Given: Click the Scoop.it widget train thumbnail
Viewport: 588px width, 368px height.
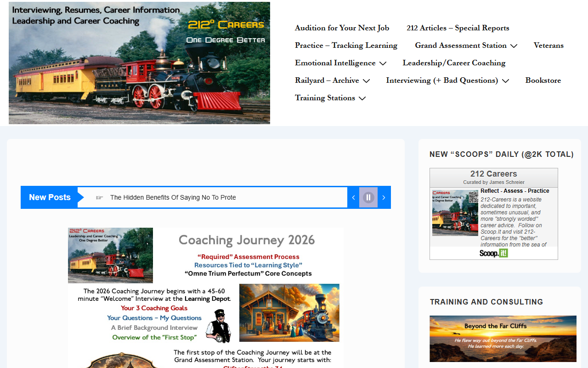Looking at the screenshot, I should click(455, 213).
